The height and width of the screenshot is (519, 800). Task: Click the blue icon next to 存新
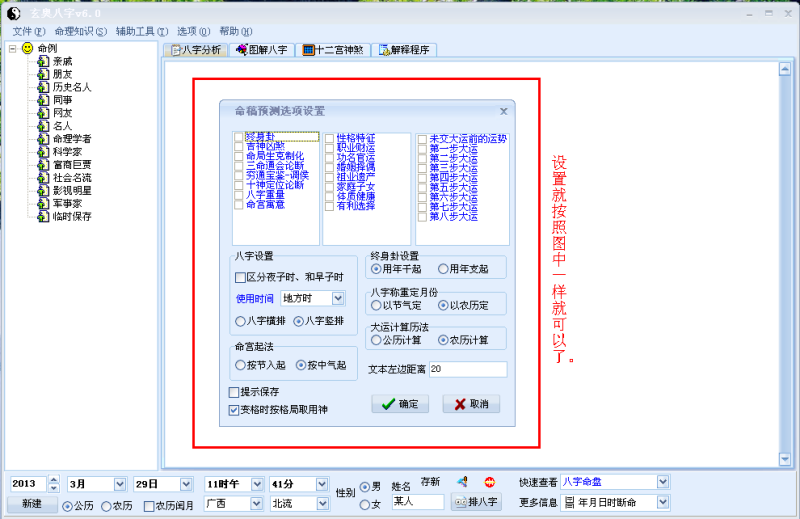(x=462, y=482)
